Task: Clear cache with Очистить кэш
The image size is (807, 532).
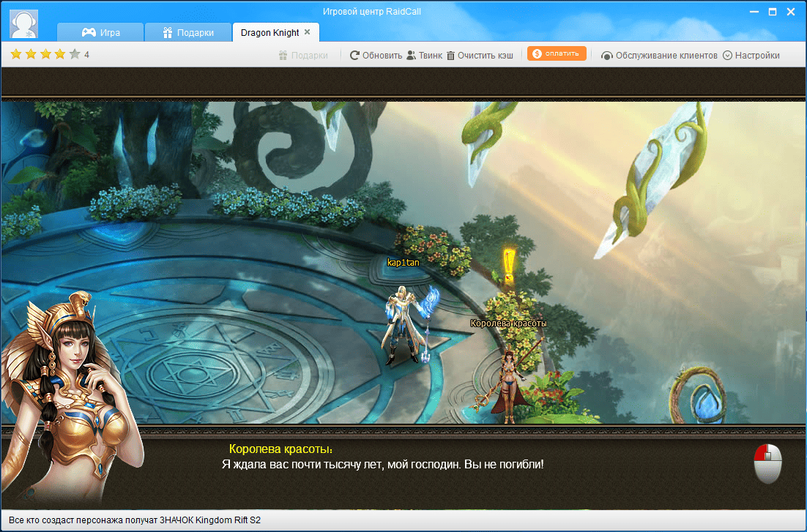Action: [x=480, y=55]
